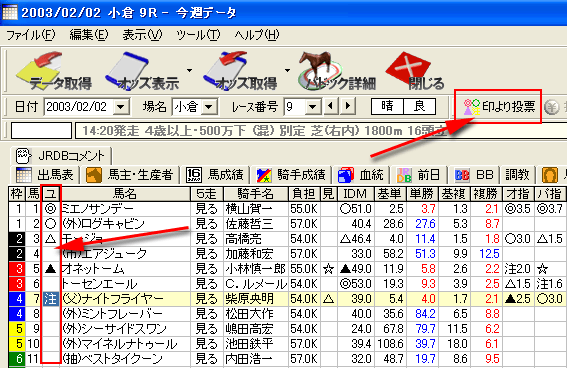Open the ファイル(F) menu

click(31, 35)
